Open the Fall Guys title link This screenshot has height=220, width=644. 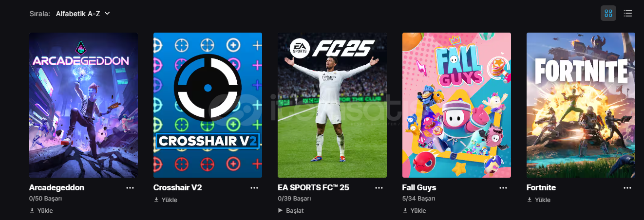(419, 188)
